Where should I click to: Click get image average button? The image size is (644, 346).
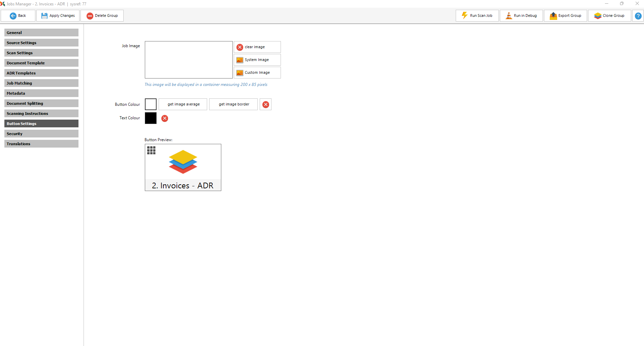coord(183,104)
